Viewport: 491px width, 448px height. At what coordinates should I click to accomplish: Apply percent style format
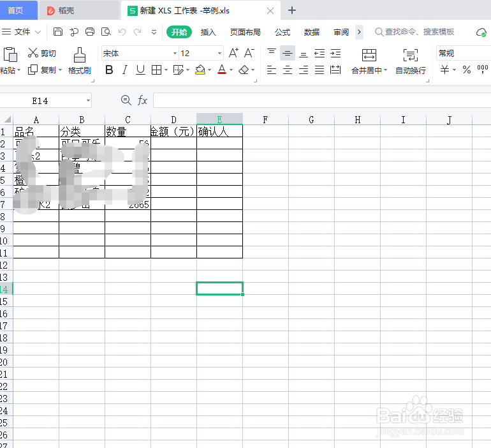(x=467, y=70)
